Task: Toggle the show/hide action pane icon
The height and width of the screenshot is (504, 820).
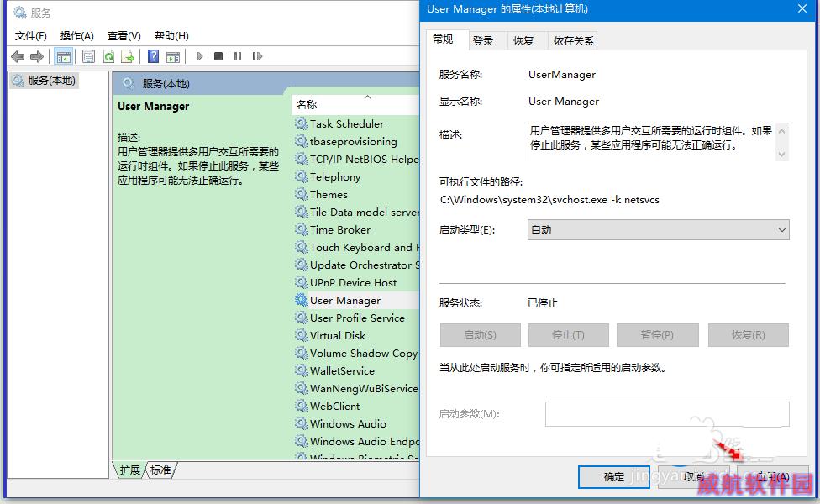Action: [173, 56]
